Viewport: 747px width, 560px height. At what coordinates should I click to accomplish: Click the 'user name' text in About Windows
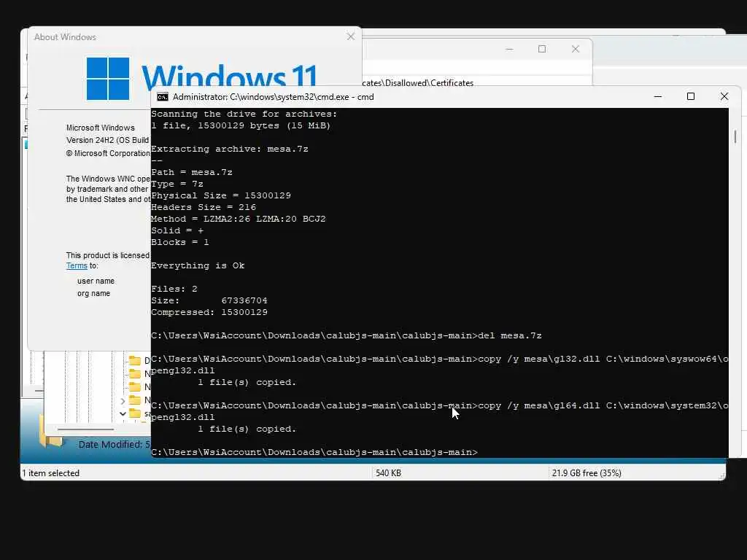[x=96, y=281]
